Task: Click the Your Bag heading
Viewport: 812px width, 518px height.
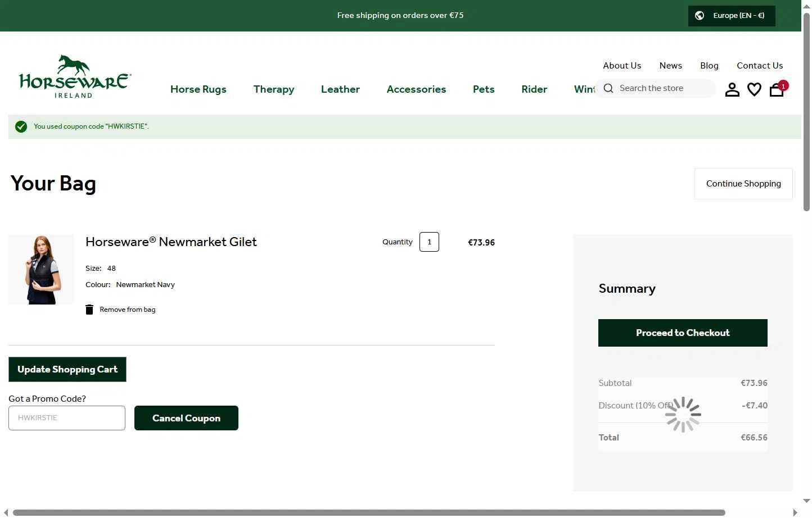Action: [53, 184]
